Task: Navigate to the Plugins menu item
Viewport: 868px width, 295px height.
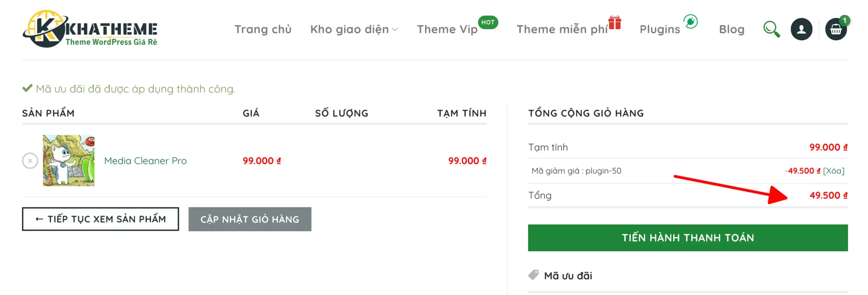Action: coord(659,30)
